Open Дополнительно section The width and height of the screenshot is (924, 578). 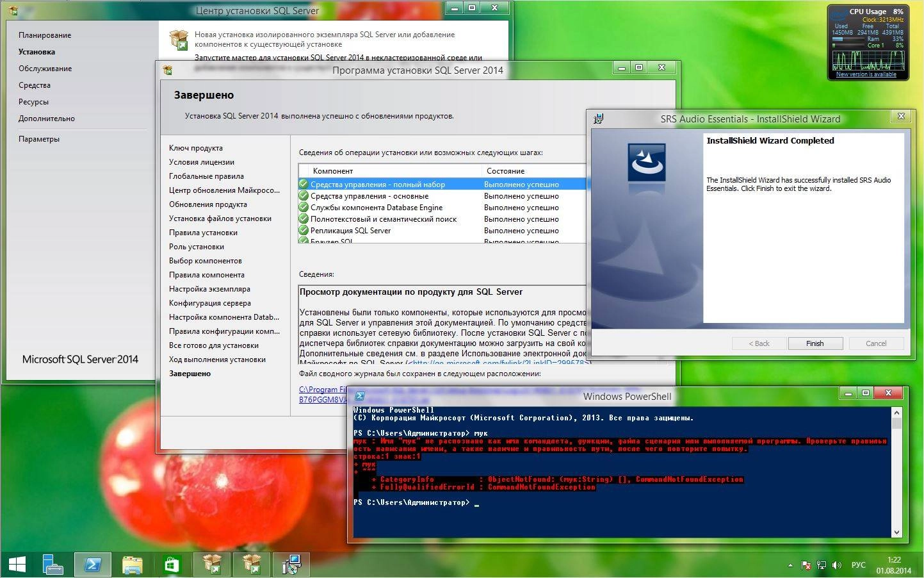click(47, 119)
